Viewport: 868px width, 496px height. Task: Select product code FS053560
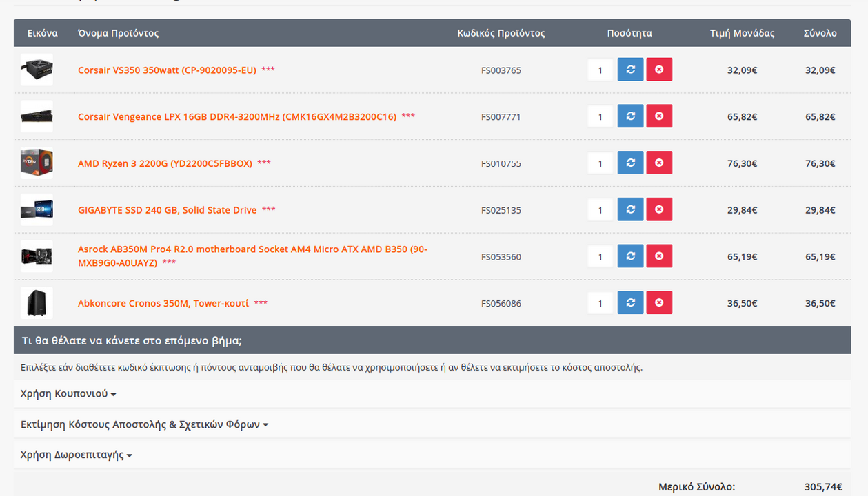(x=501, y=257)
